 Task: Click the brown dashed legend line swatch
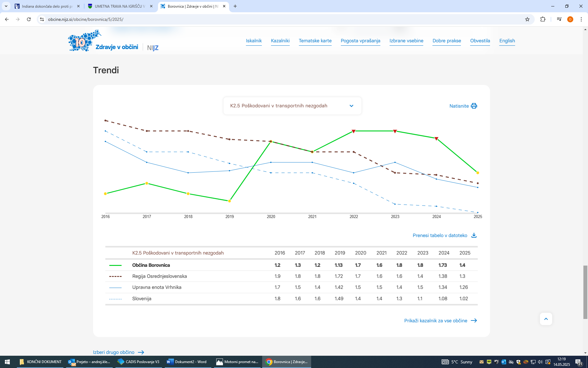click(115, 276)
